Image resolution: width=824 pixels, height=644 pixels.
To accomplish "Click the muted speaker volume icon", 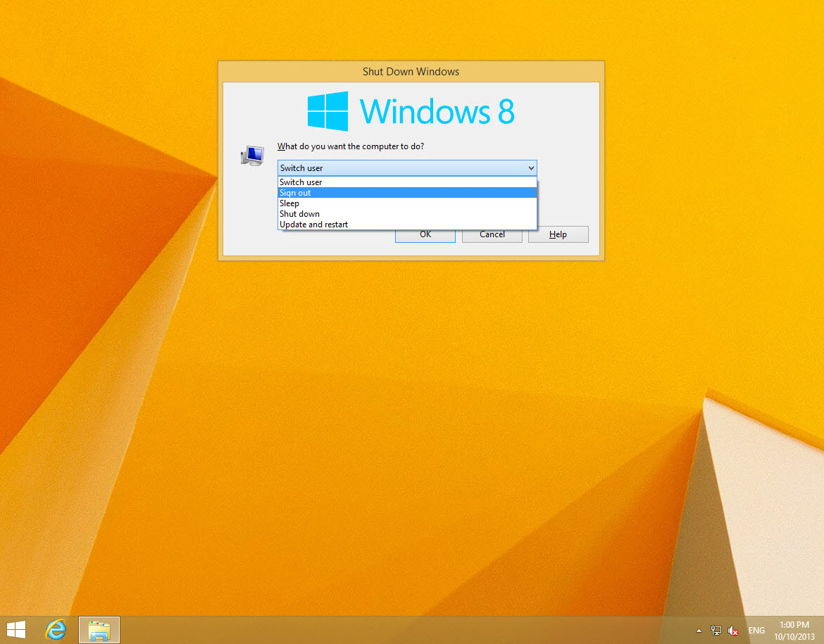I will (733, 631).
